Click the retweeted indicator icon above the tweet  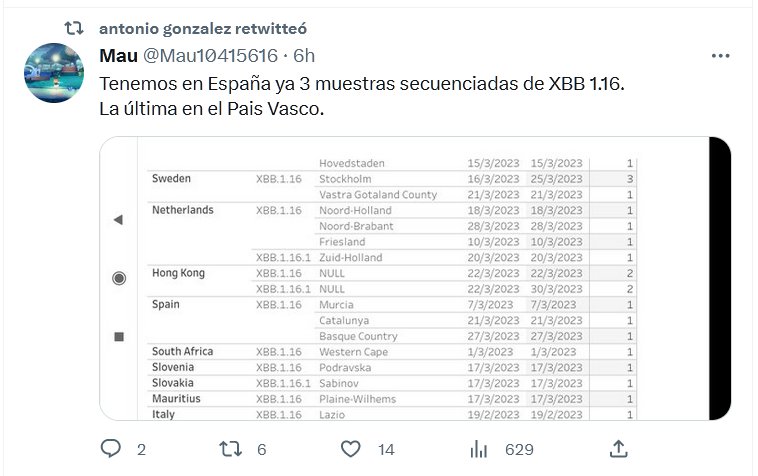[74, 29]
